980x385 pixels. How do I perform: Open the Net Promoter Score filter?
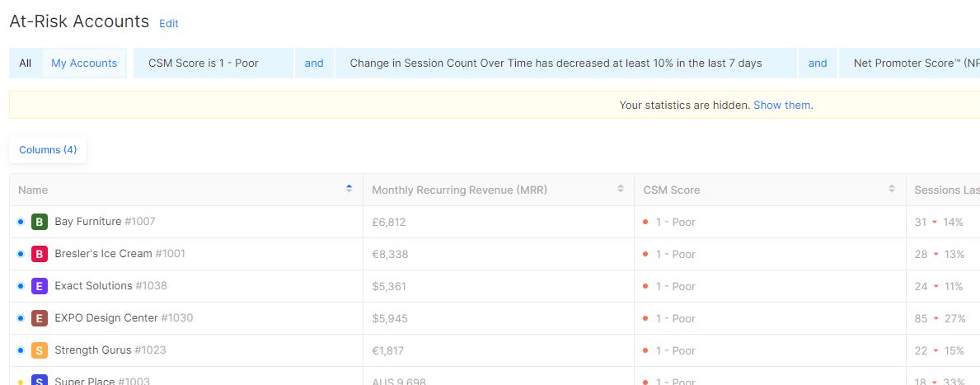click(x=909, y=63)
